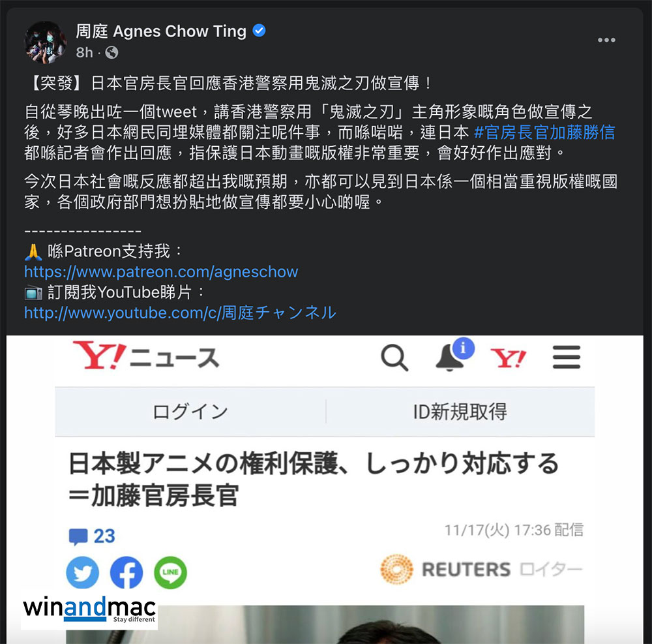This screenshot has height=644, width=652.
Task: Click the Yahoo search magnifier icon
Action: click(x=394, y=358)
